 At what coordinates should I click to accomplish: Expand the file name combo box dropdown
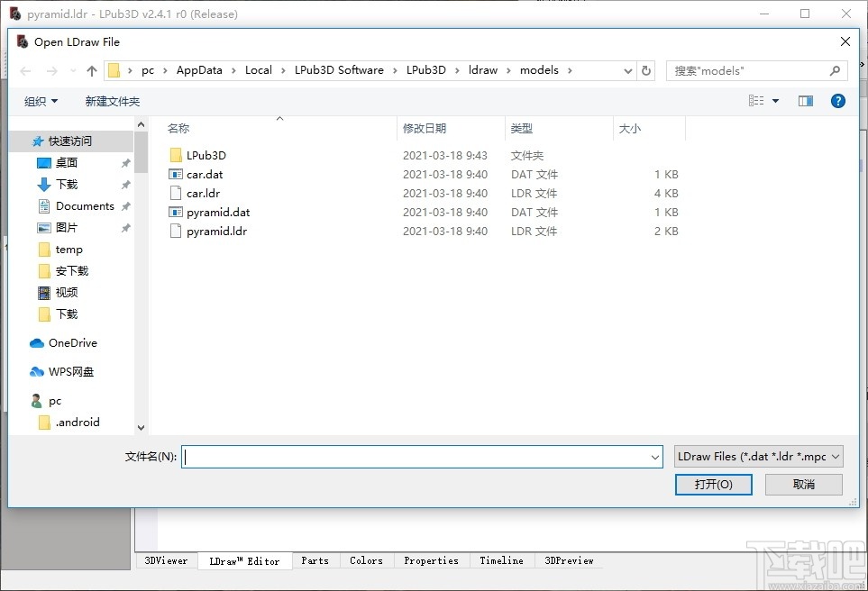pyautogui.click(x=655, y=457)
